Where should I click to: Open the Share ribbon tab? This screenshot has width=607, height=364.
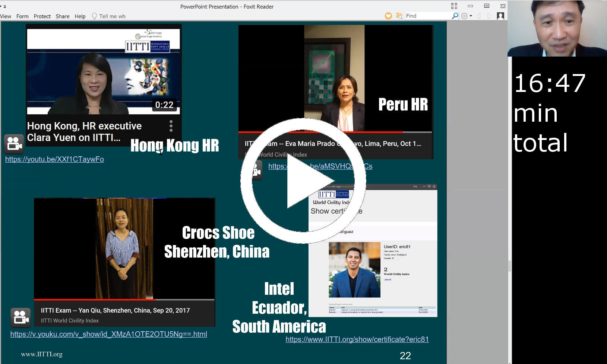click(63, 16)
